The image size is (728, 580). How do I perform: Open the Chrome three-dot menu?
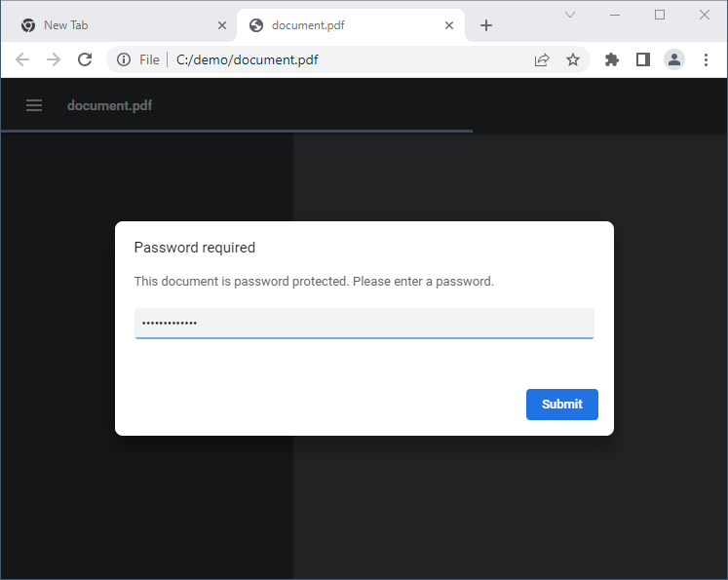pos(706,59)
